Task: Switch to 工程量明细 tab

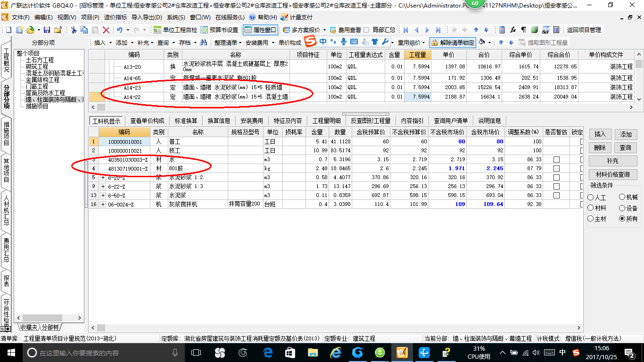Action: click(x=326, y=121)
